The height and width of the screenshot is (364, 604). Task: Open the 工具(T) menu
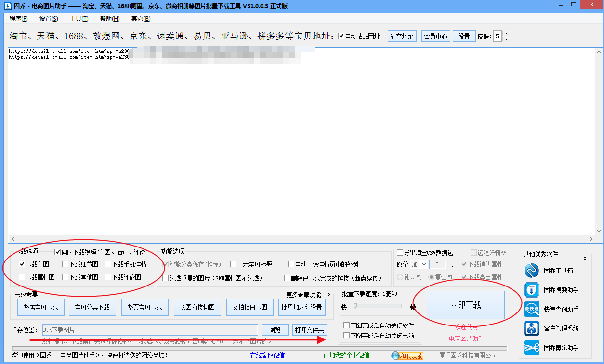(79, 19)
